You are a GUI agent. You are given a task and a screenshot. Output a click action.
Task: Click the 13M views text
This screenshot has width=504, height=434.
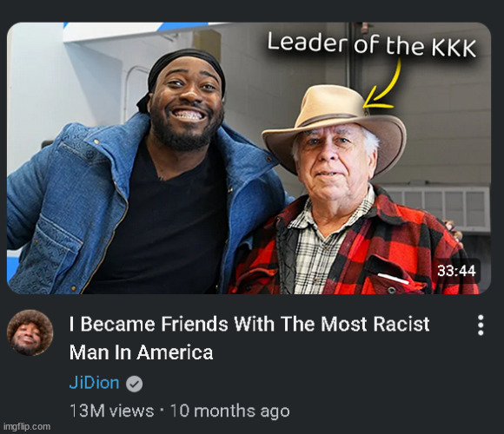[111, 411]
